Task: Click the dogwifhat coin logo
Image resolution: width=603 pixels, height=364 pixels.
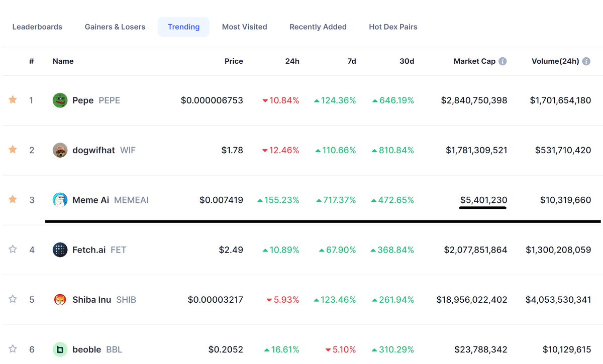Action: tap(60, 150)
